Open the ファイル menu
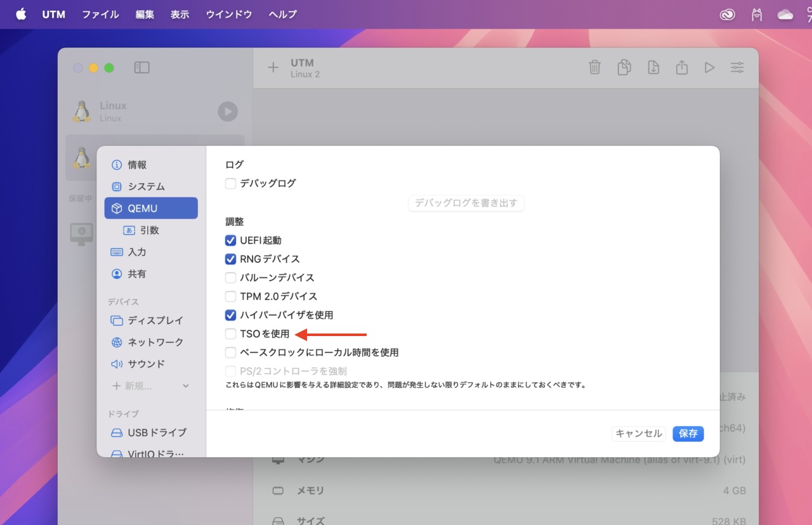Screen dimensions: 812x525 tap(100, 14)
